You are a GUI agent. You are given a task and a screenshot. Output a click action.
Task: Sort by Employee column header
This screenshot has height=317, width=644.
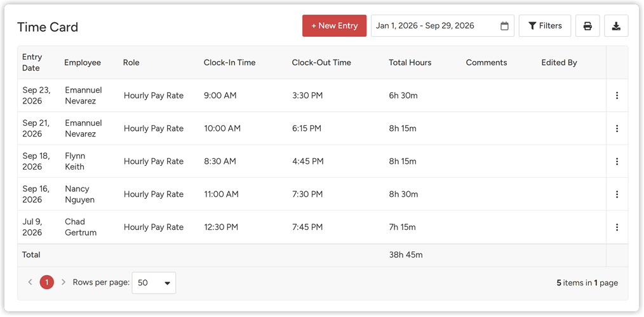point(83,62)
